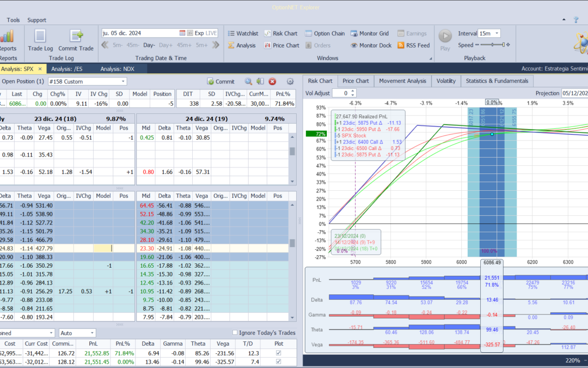Image resolution: width=588 pixels, height=368 pixels.
Task: Open the RSS Feed window
Action: pos(413,45)
